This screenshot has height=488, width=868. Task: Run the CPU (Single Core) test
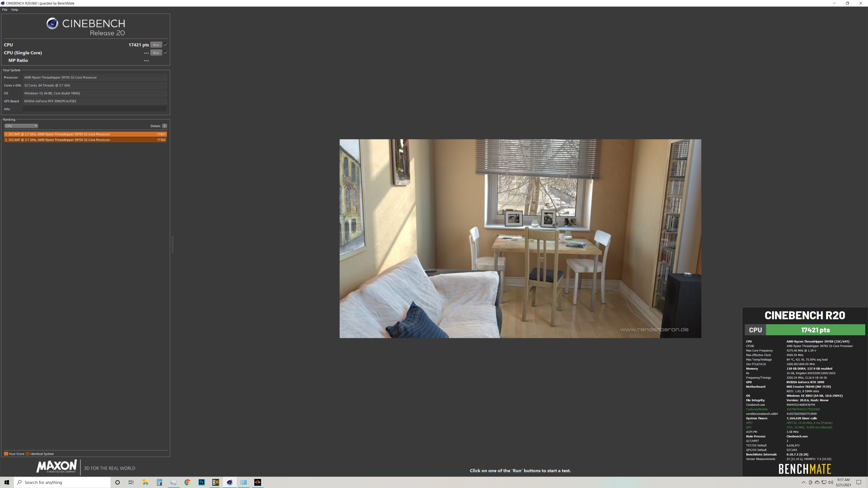coord(156,53)
